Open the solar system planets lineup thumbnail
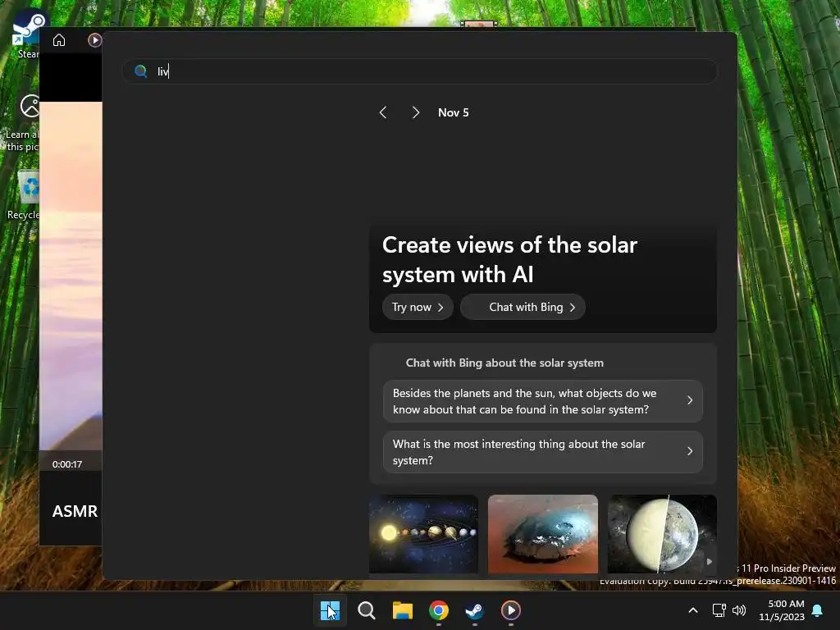Screen dimensions: 840x630 tap(424, 534)
